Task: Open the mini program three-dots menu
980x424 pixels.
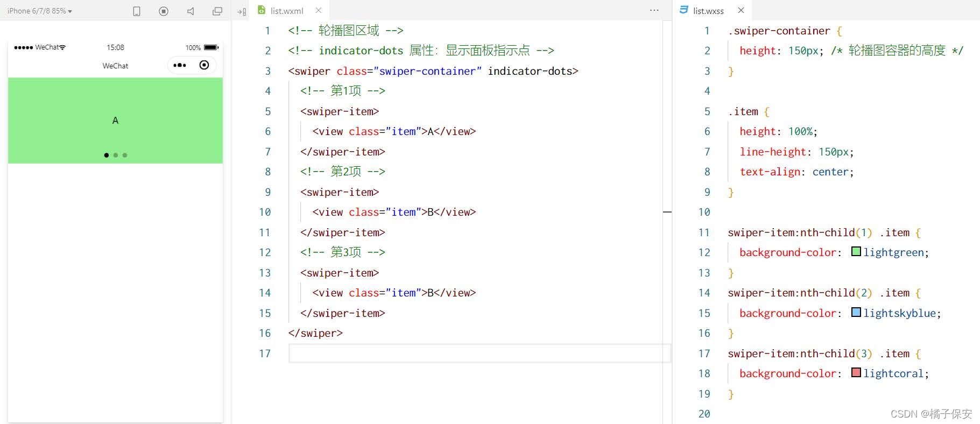Action: pyautogui.click(x=180, y=65)
